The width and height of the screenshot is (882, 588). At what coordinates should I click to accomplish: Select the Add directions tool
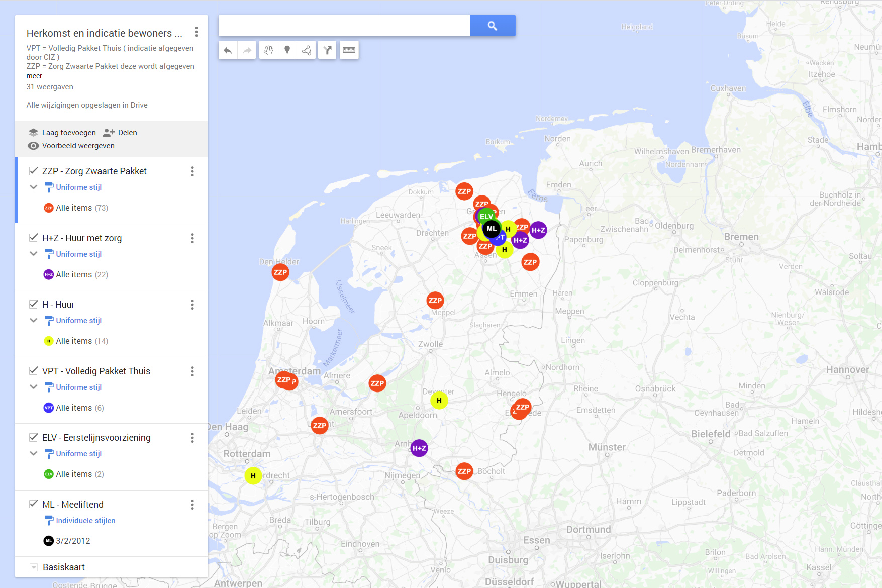(327, 50)
